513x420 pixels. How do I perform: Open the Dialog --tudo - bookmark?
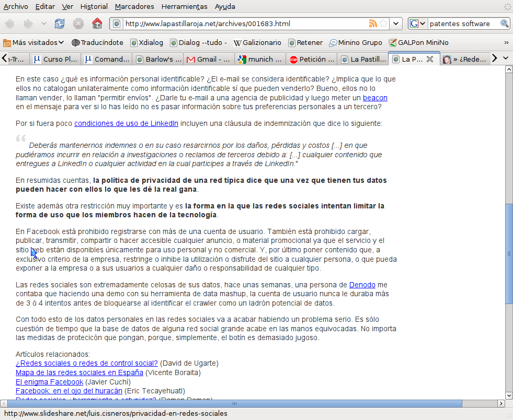click(x=198, y=42)
